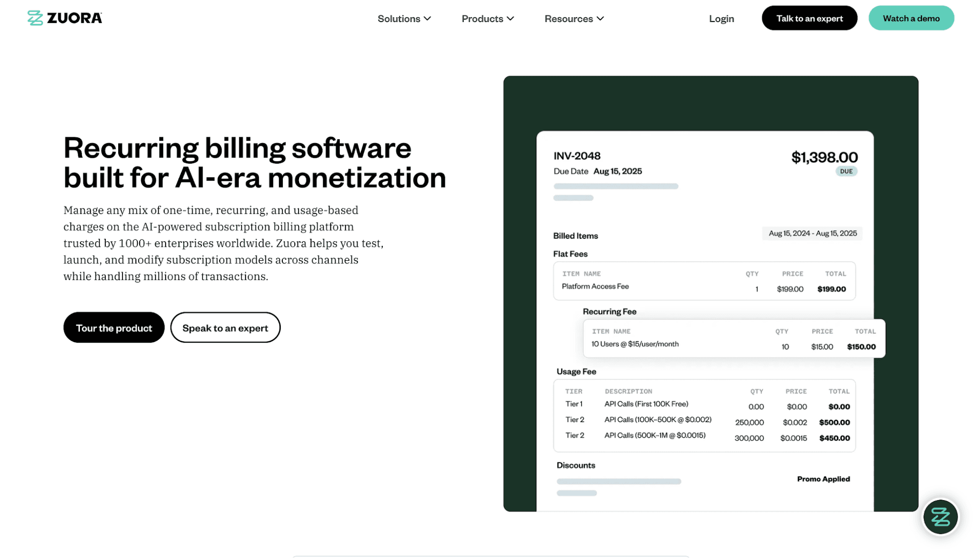Click the Usage Fee section heading

click(576, 372)
